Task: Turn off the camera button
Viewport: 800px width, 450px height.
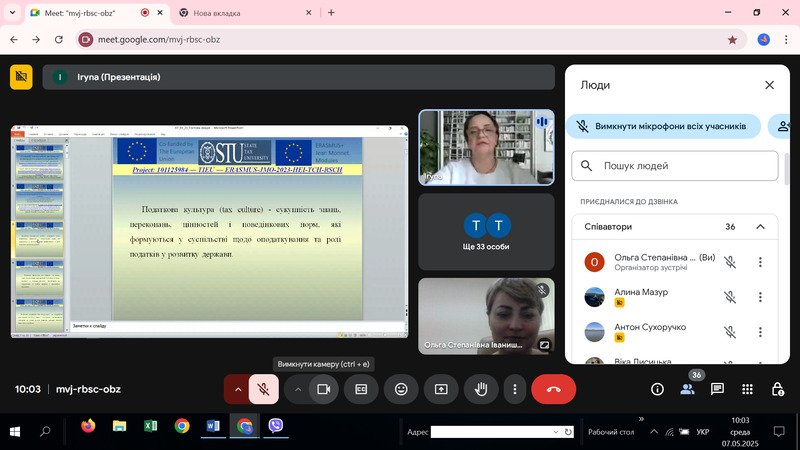Action: 323,389
